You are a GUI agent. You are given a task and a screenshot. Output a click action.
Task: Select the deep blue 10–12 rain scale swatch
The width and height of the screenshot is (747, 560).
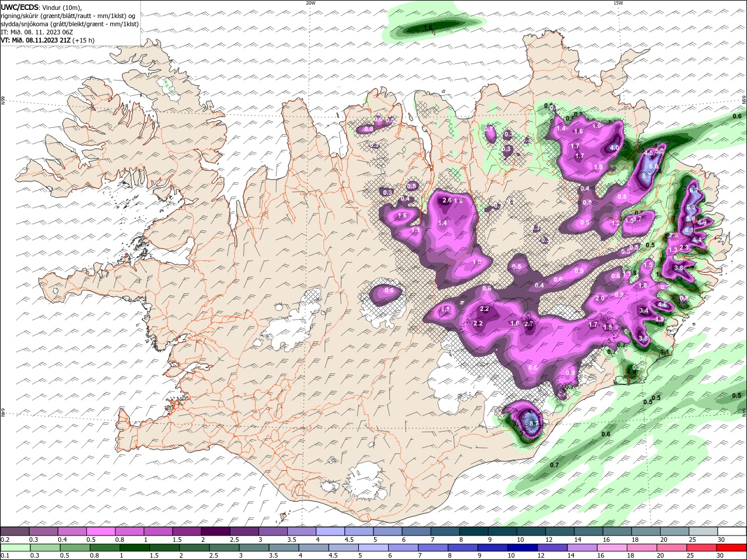click(x=522, y=548)
